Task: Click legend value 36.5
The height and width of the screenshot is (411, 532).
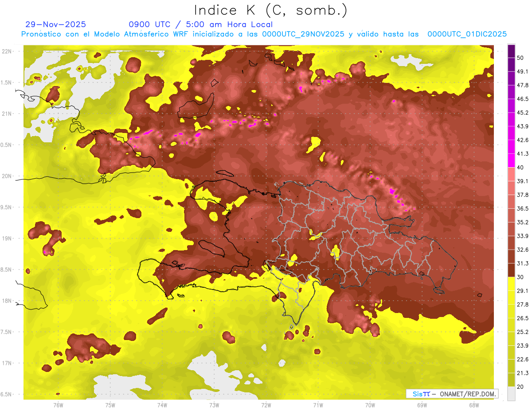Action: [x=523, y=208]
